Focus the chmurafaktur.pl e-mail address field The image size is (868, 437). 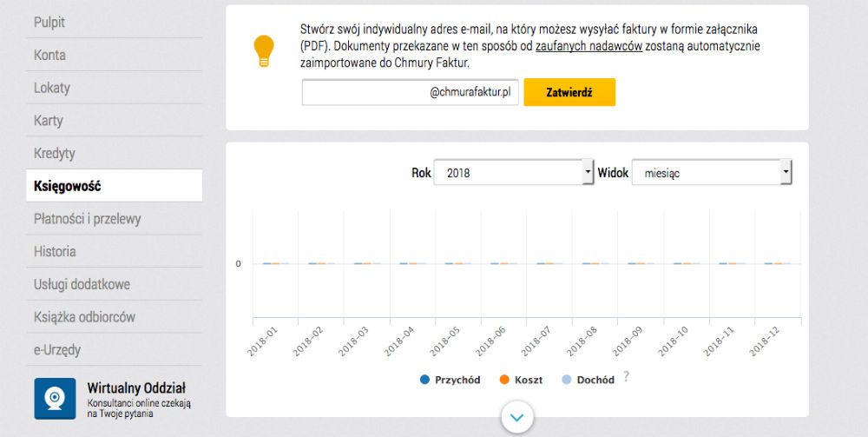pos(411,92)
